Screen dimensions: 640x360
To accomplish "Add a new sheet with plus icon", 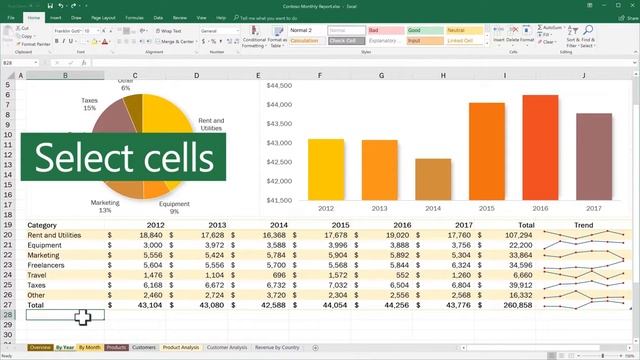I will (316, 348).
